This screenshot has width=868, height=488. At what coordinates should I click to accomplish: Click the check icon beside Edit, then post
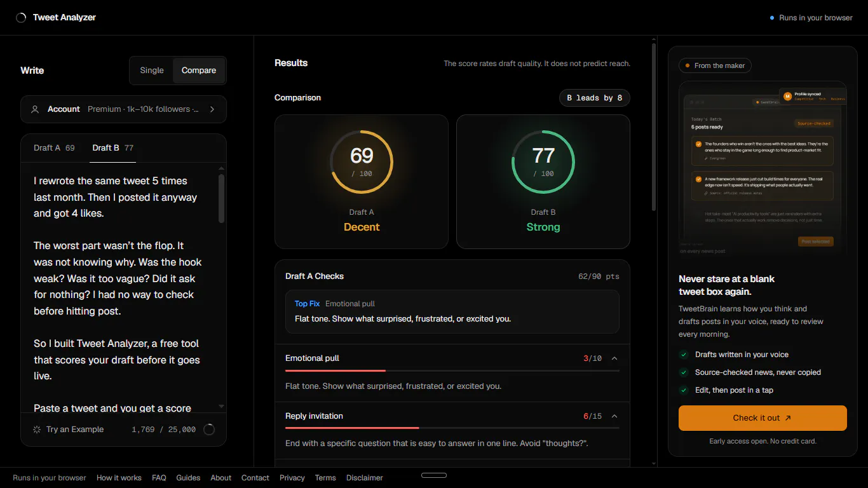tap(684, 390)
